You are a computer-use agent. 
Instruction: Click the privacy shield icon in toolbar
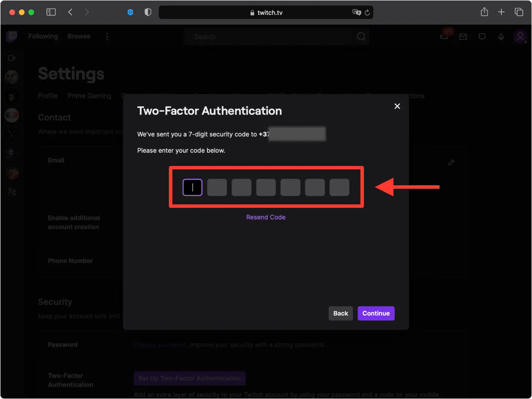click(x=148, y=12)
